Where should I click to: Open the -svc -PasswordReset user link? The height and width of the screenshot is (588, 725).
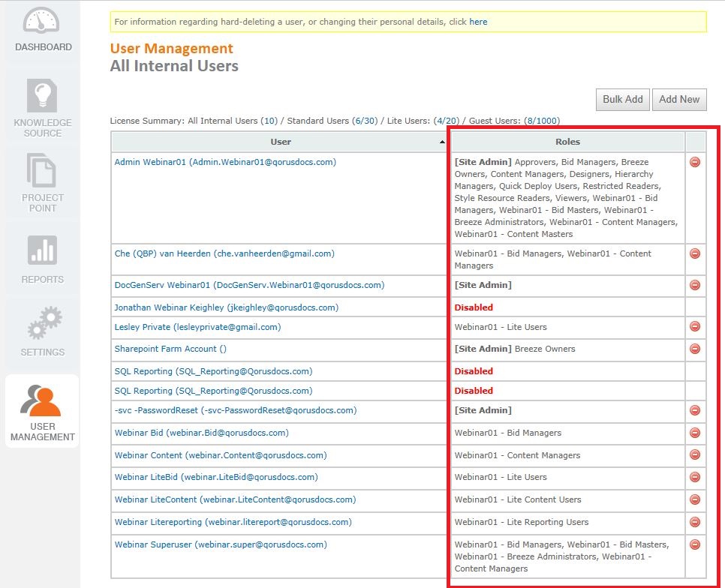(x=236, y=410)
